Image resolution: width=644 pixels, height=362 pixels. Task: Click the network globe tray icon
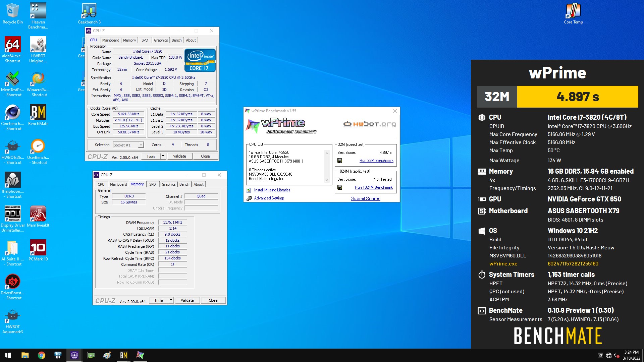pyautogui.click(x=609, y=355)
